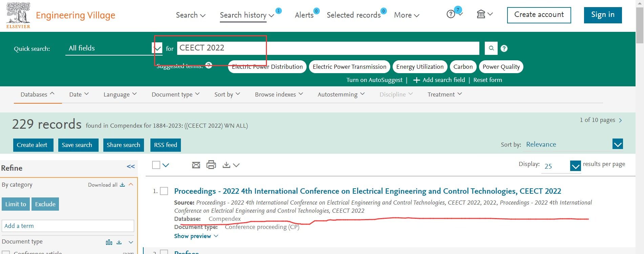Expand the Autostemming option
644x254 pixels.
pyautogui.click(x=341, y=94)
